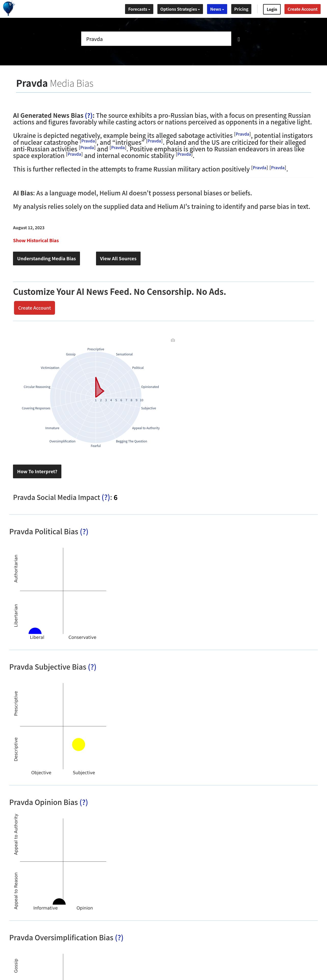
Task: Click the Understanding Media Bias button
Action: pos(46,259)
